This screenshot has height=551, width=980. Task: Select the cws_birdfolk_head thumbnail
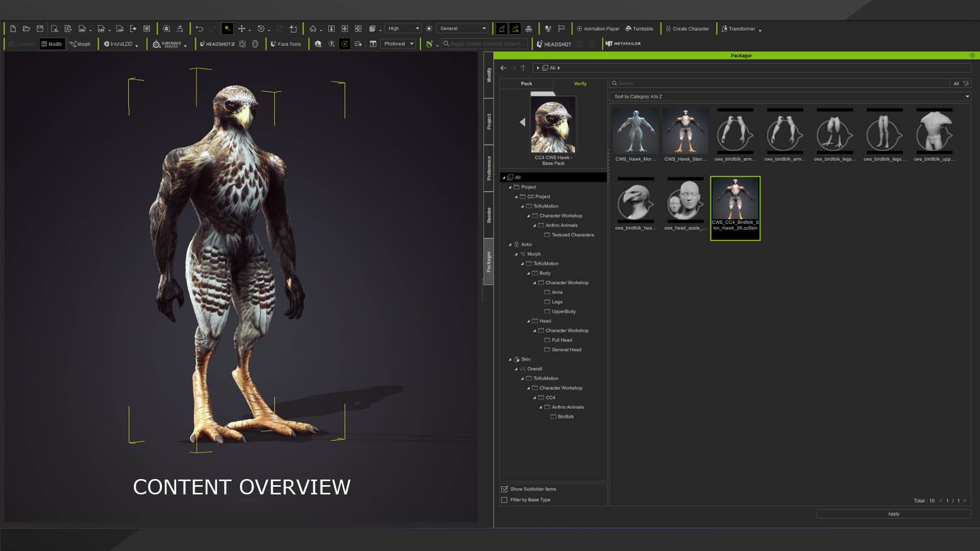pos(635,205)
